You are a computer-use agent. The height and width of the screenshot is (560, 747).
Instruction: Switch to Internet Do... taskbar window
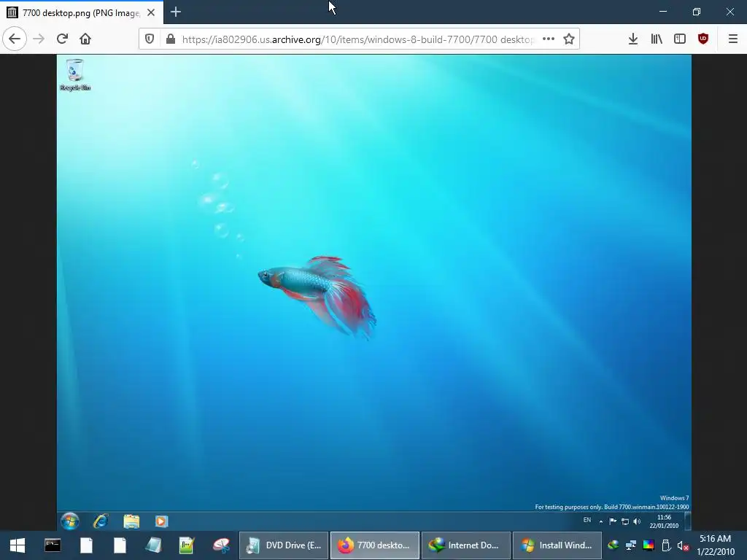pos(466,545)
